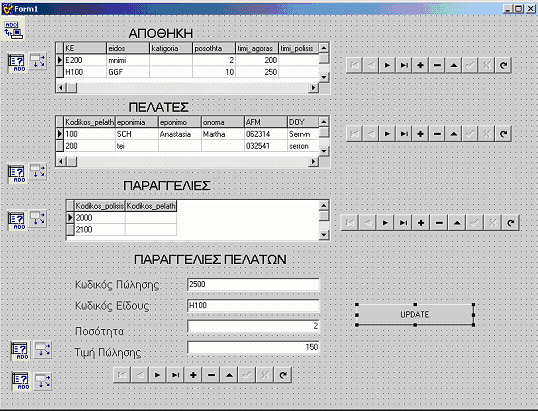
Task: Select the 250 cell in the timi_agoras column
Action: point(257,72)
